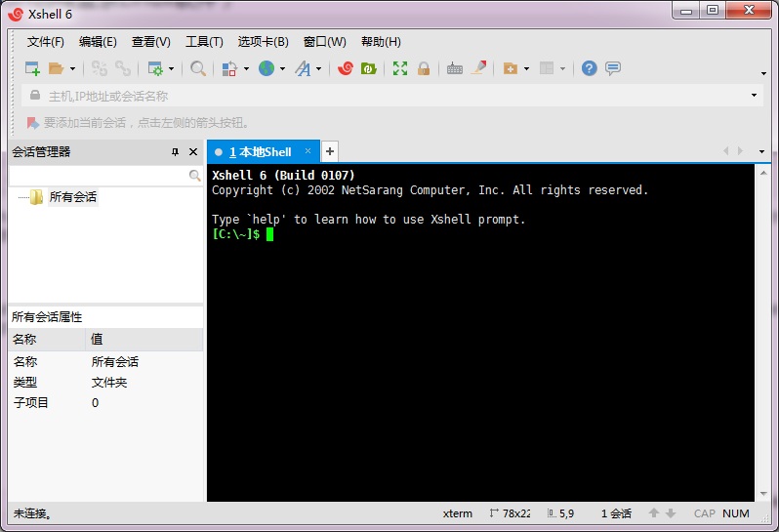The width and height of the screenshot is (779, 532).
Task: Open the tab list dropdown arrow
Action: [x=761, y=151]
